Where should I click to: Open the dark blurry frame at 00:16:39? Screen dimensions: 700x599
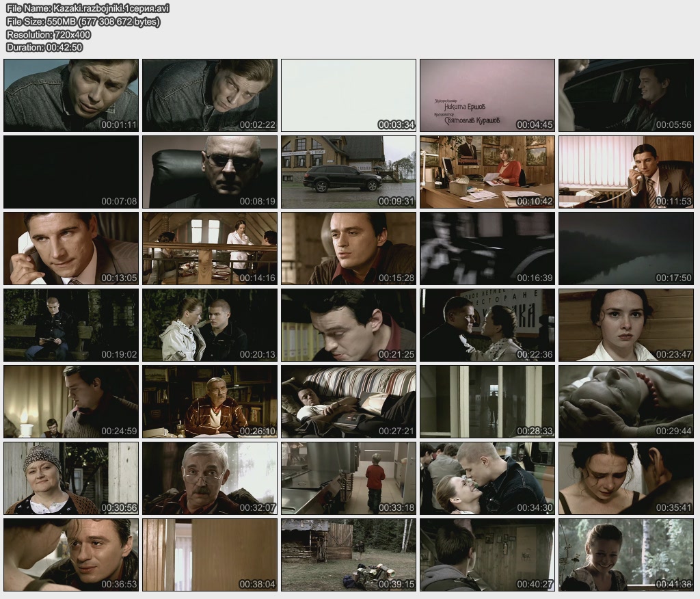pos(487,248)
